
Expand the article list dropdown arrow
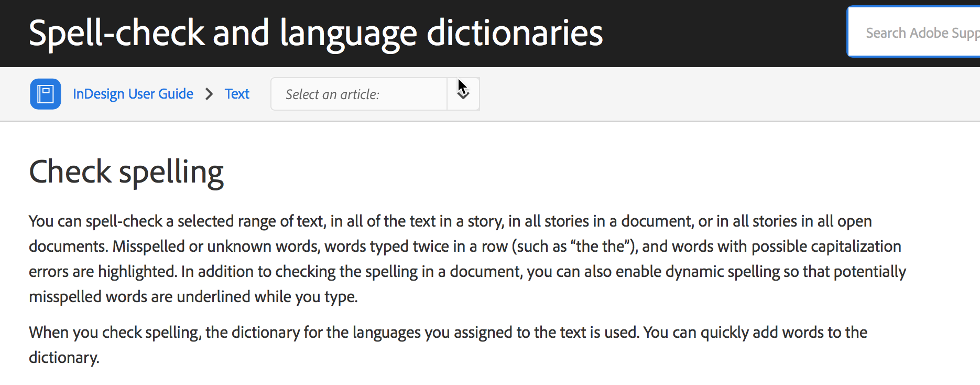pyautogui.click(x=463, y=94)
